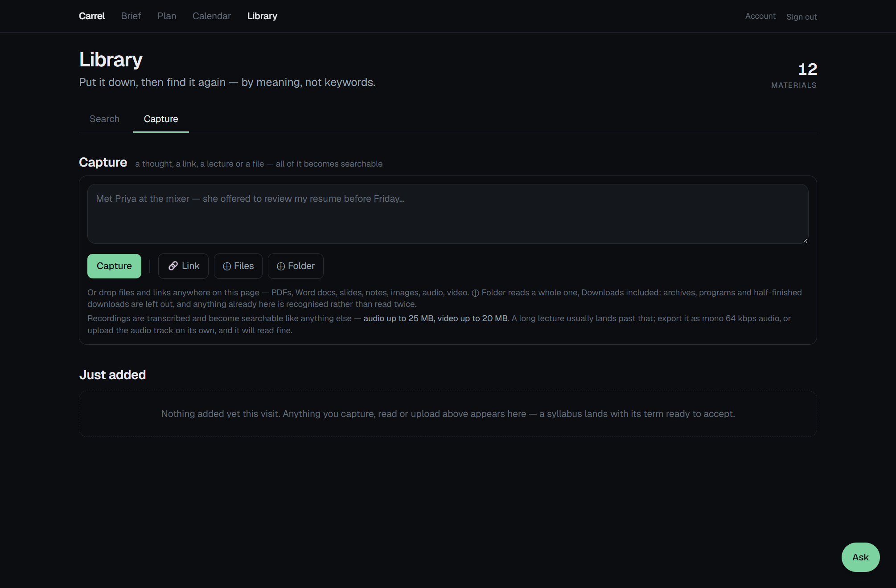Select the Capture tab
This screenshot has width=896, height=588.
point(161,119)
